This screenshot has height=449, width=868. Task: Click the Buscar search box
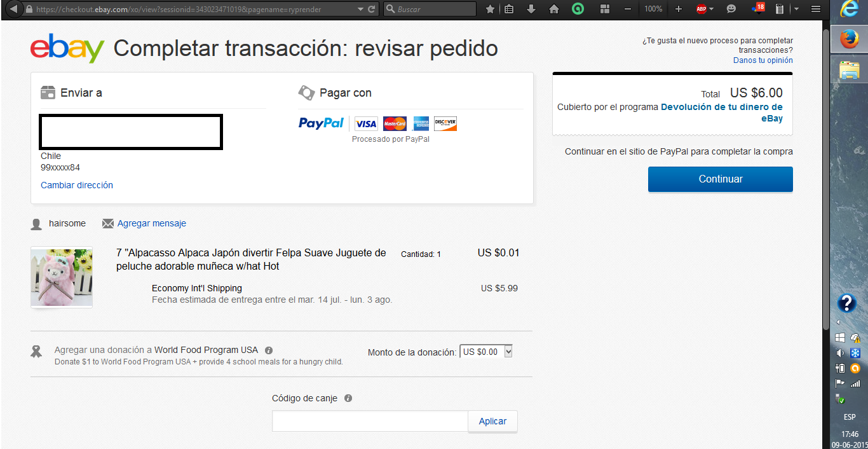coord(430,10)
